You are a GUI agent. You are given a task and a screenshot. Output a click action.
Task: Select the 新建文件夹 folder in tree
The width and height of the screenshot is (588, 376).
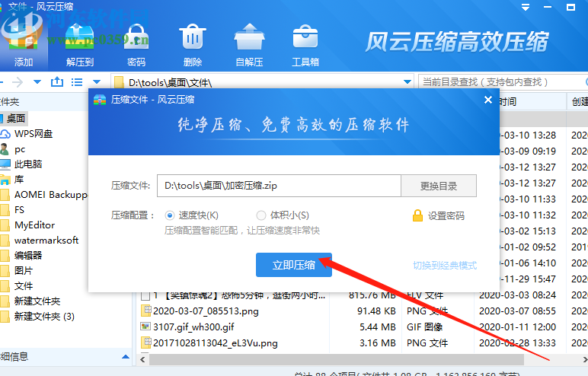pos(37,301)
